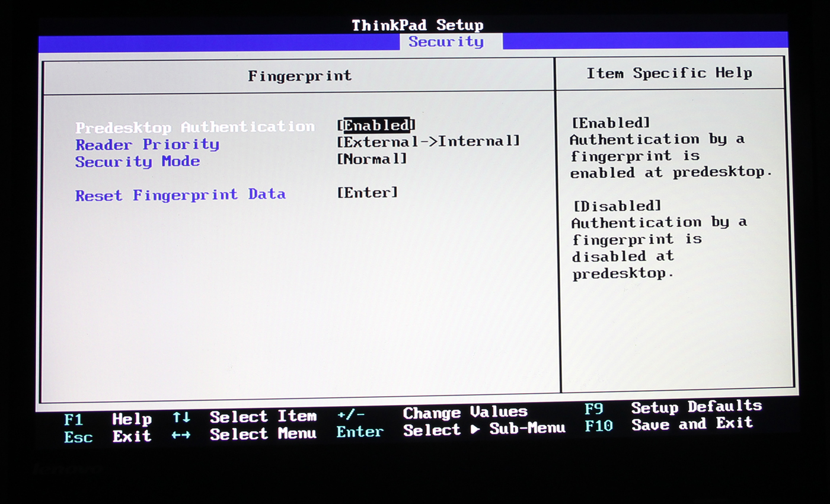Viewport: 830px width, 504px height.
Task: Toggle the [Enabled] value for Predesktop Authentication
Action: pyautogui.click(x=376, y=125)
